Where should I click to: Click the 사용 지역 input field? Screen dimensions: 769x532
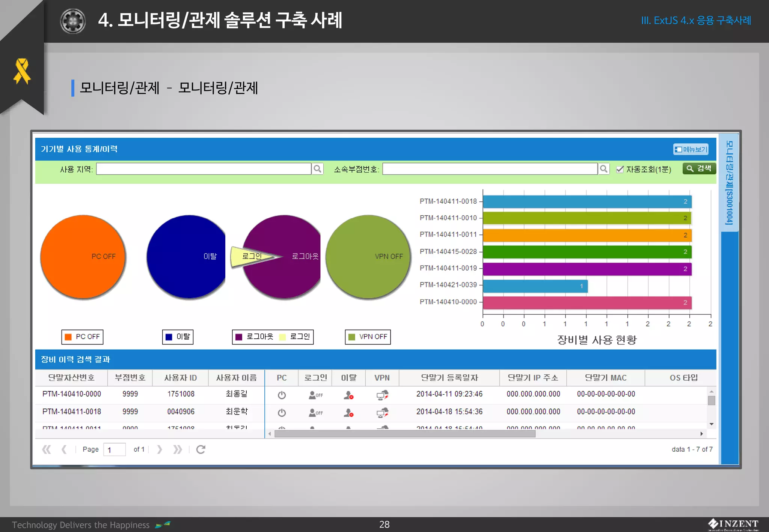point(204,169)
